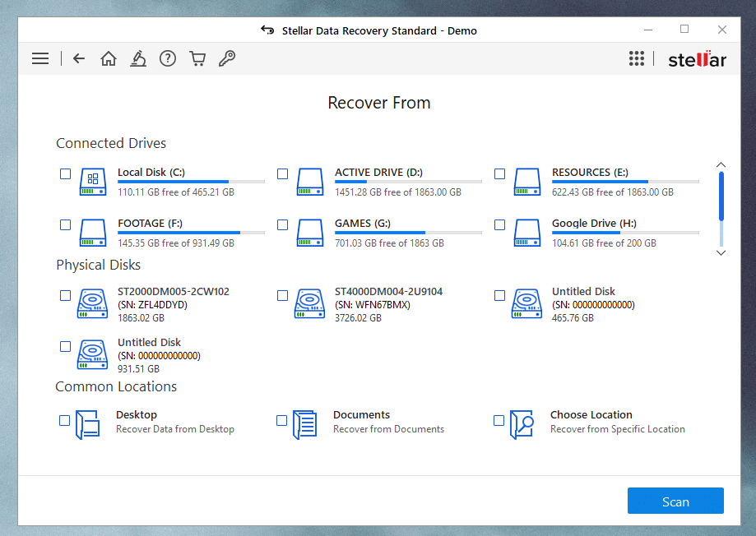The height and width of the screenshot is (536, 756).
Task: Open the microscope tools icon
Action: (138, 58)
